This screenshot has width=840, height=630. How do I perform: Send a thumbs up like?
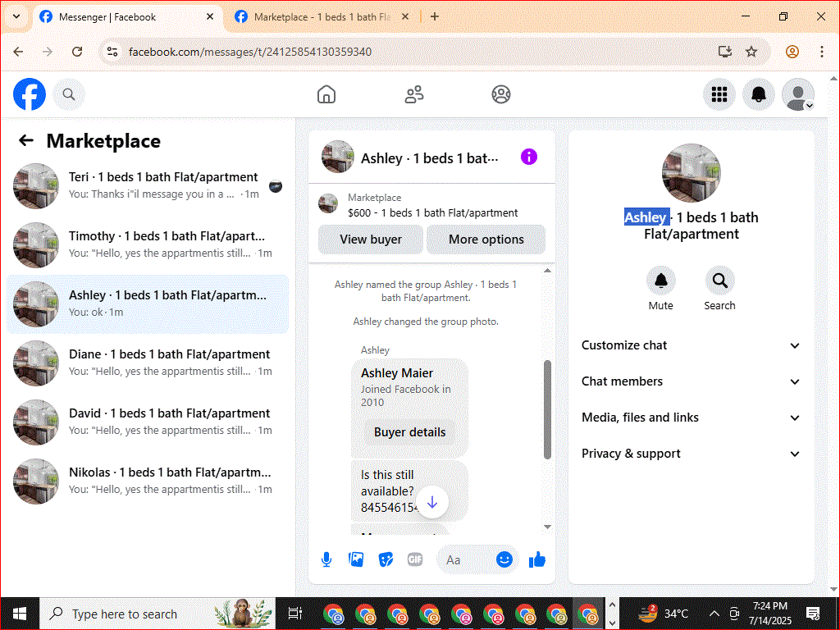[x=536, y=559]
